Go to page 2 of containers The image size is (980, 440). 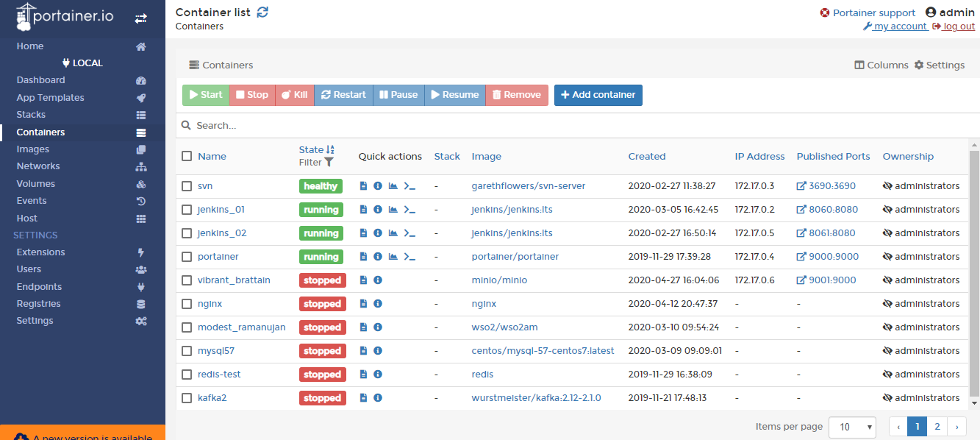pos(937,427)
